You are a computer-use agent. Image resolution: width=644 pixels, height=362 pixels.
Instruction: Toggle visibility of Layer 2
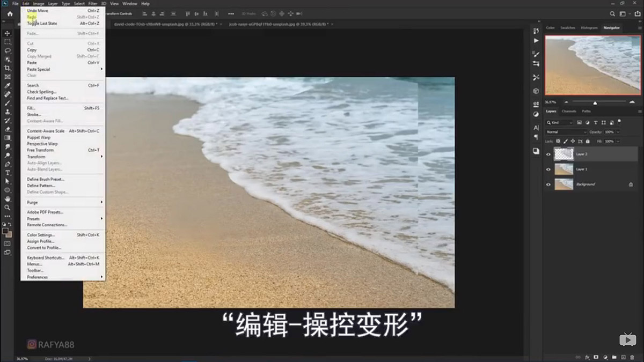click(548, 154)
